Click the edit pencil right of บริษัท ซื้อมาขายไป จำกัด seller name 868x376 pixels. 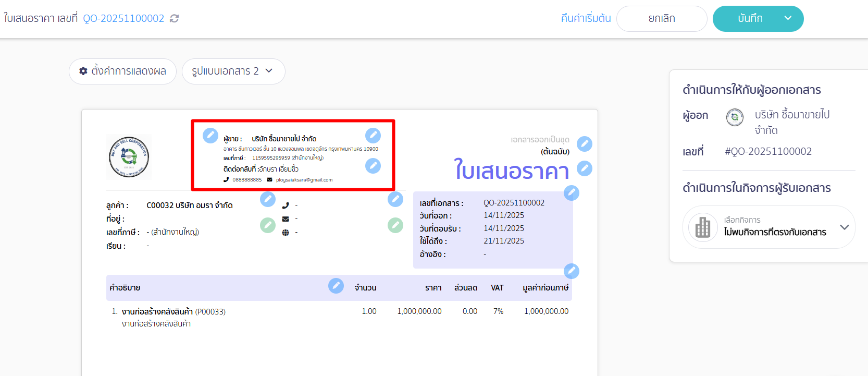coord(373,136)
